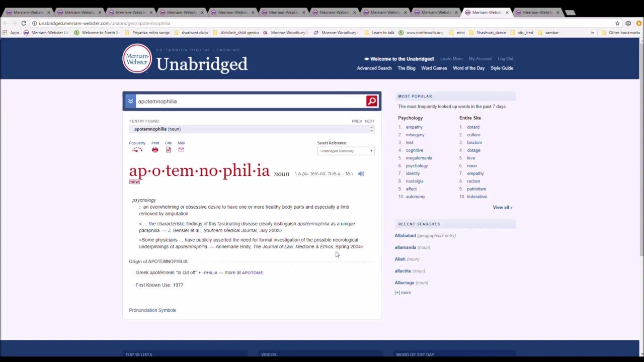Open the Style Guide

click(x=502, y=68)
